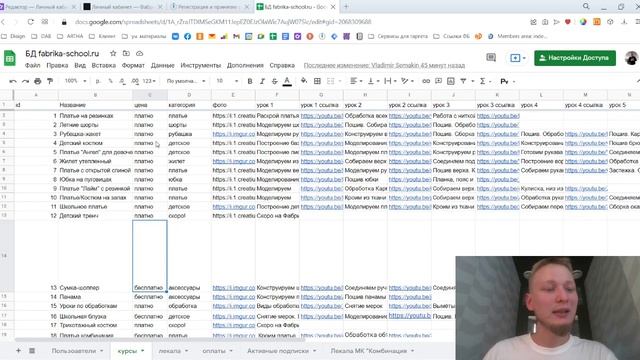
Task: Click the insert chart icon
Action: coord(451,81)
